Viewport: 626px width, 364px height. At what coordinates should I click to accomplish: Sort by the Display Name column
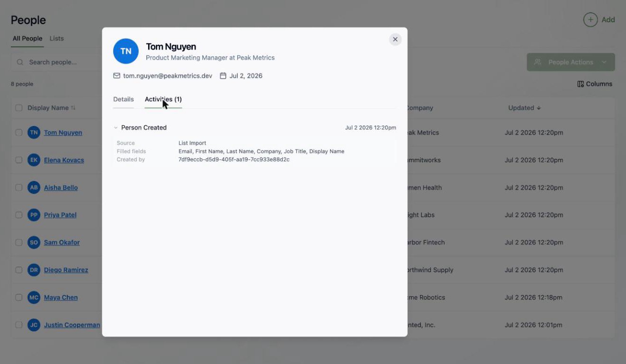(51, 108)
